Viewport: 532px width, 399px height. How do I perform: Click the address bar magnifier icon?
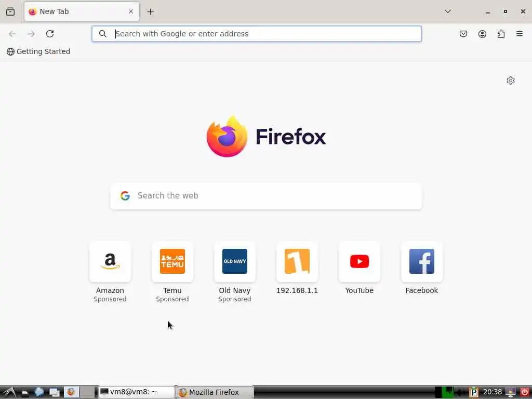click(102, 34)
